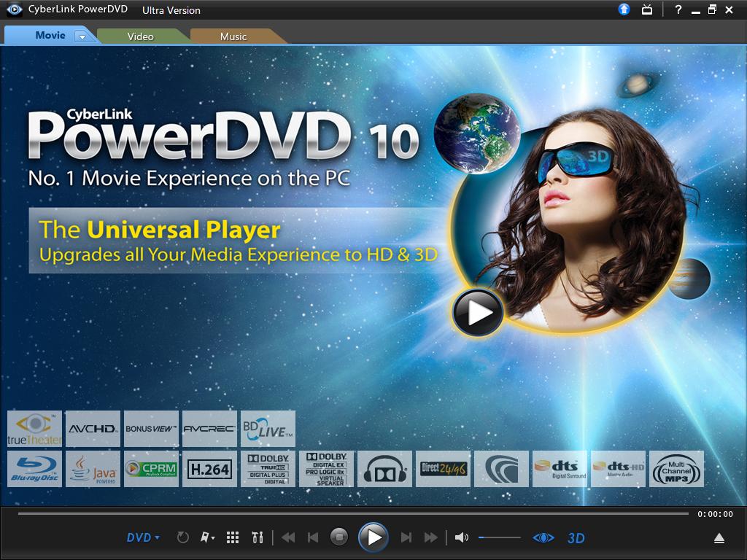Switch to the Music tab
The width and height of the screenshot is (747, 560).
click(233, 36)
